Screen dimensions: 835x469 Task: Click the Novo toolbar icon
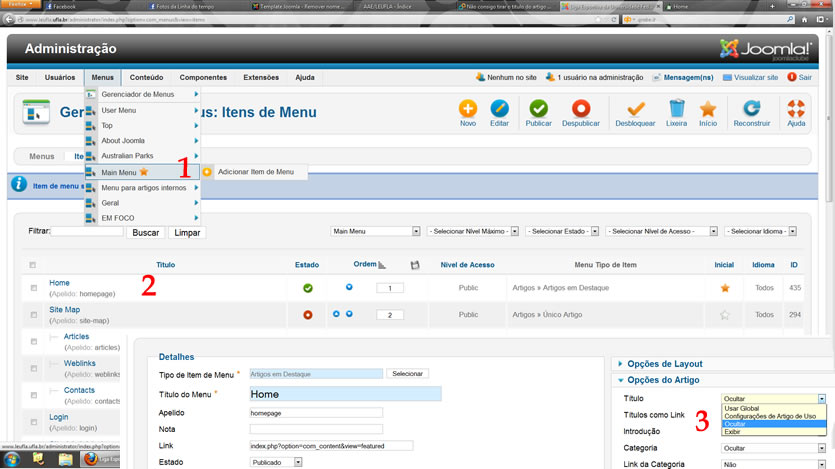[x=467, y=108]
